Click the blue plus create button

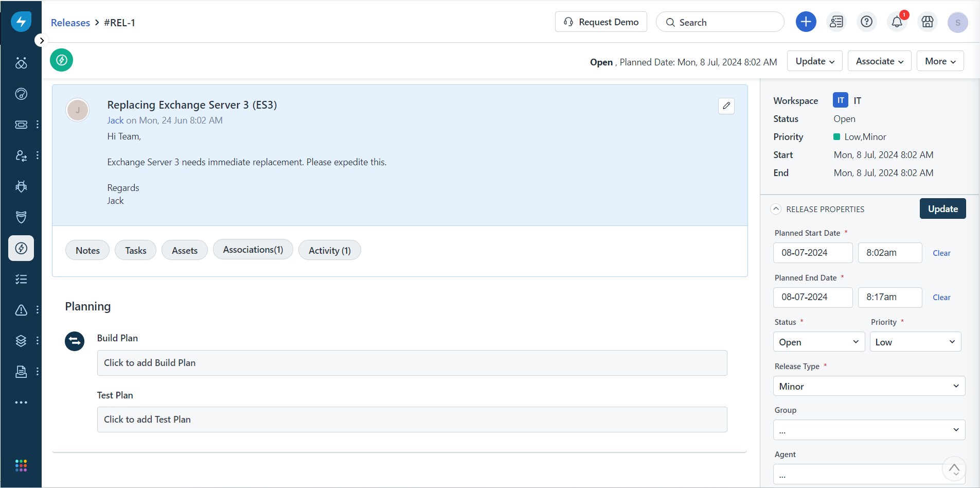(806, 22)
